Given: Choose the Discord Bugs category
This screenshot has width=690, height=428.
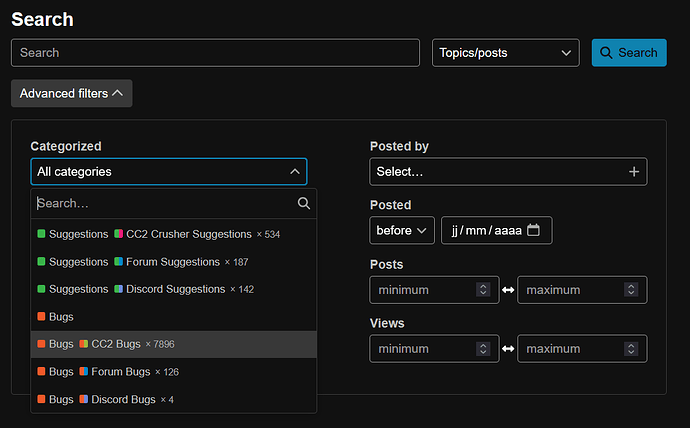Looking at the screenshot, I should click(x=174, y=399).
